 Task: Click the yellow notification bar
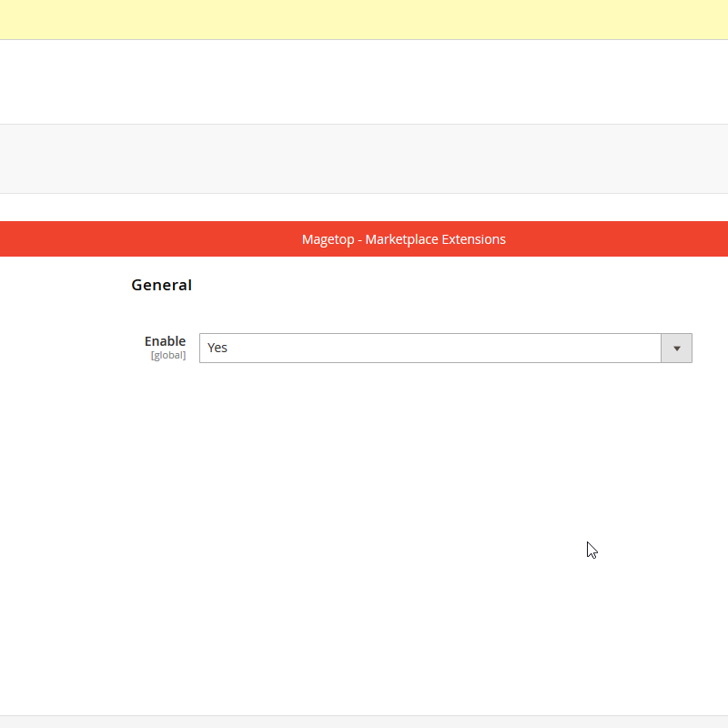pos(364,19)
